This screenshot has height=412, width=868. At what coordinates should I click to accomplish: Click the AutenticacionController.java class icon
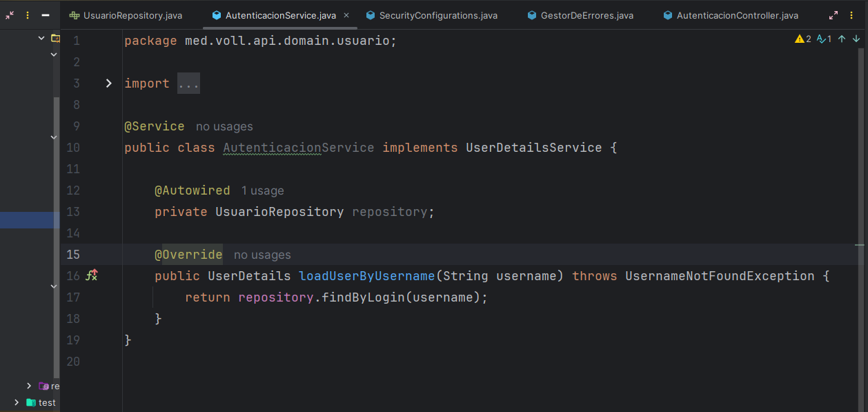(668, 15)
